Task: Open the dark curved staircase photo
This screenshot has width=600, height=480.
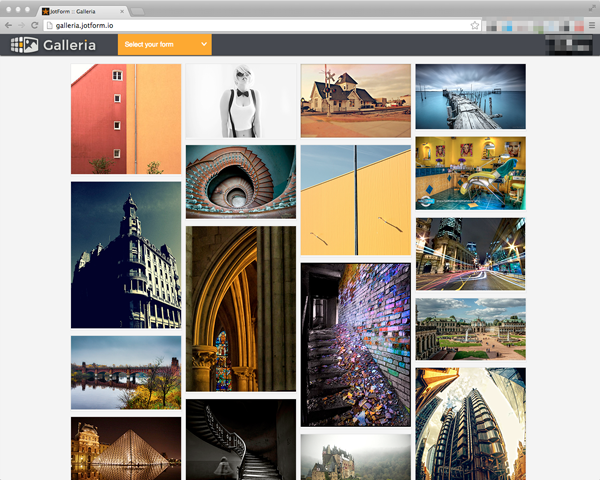Action: (241, 439)
